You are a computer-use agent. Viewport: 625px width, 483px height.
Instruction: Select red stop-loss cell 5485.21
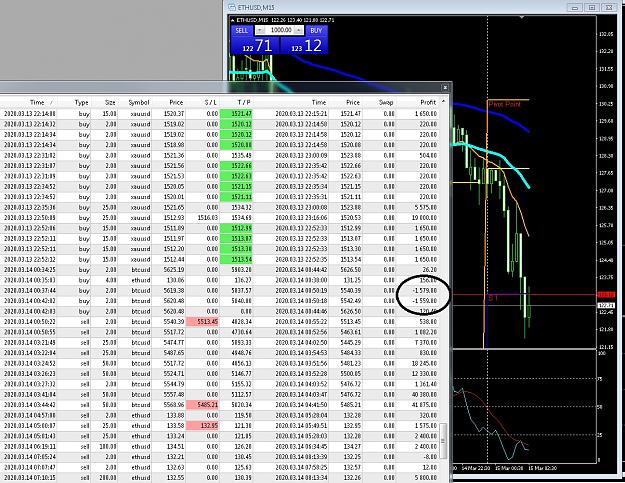(203, 405)
